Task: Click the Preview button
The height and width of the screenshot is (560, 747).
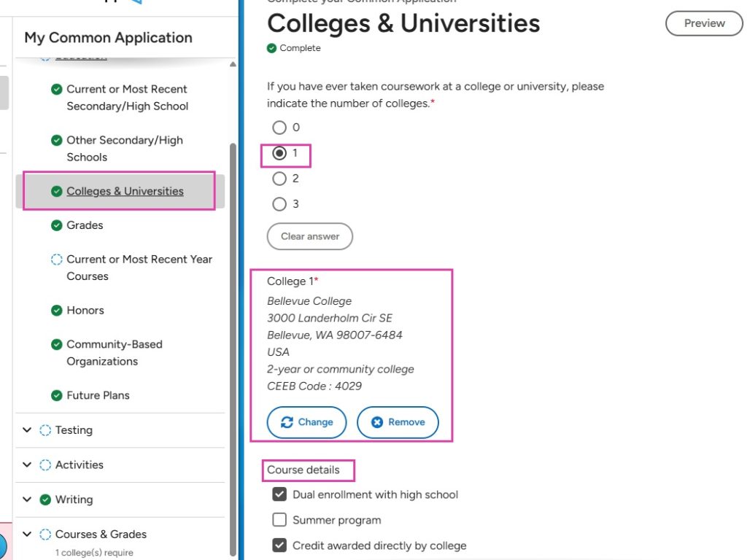Action: point(704,23)
